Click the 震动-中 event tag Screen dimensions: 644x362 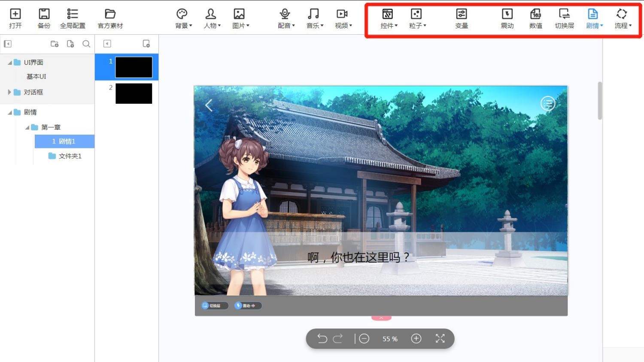pos(248,306)
